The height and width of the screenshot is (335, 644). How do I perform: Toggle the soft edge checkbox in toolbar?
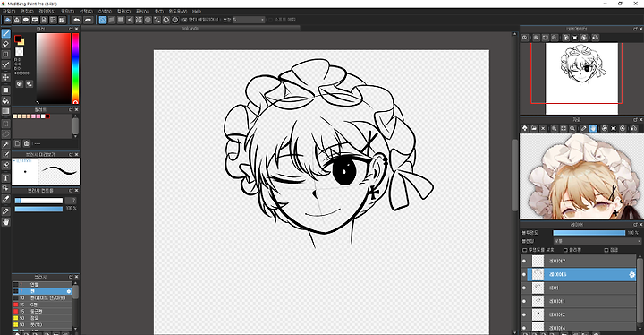coord(270,20)
